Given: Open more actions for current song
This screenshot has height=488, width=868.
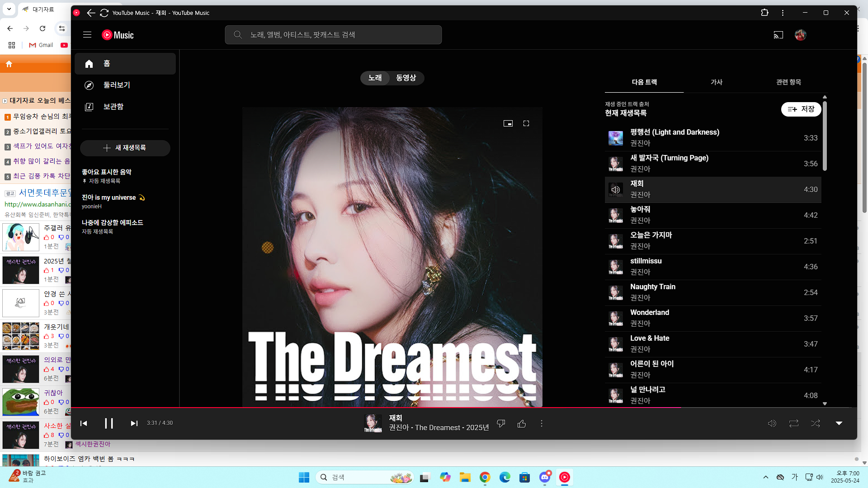Looking at the screenshot, I should pyautogui.click(x=542, y=423).
